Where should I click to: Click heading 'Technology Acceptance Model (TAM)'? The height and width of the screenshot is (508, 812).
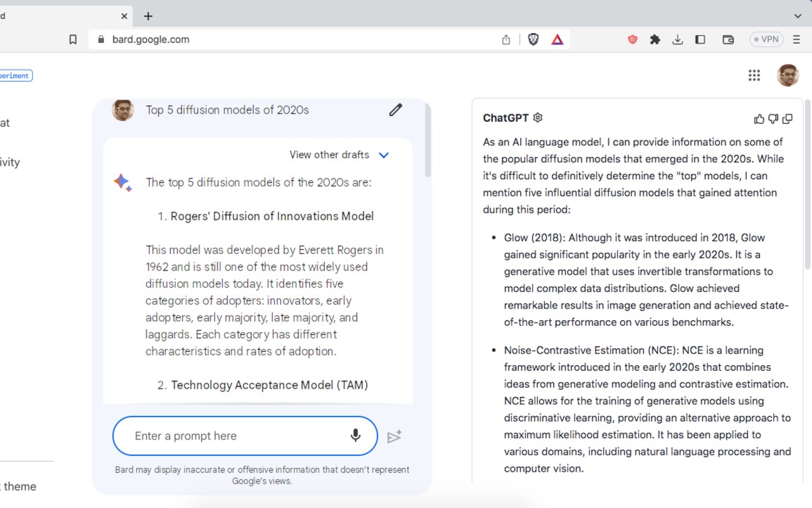point(270,385)
